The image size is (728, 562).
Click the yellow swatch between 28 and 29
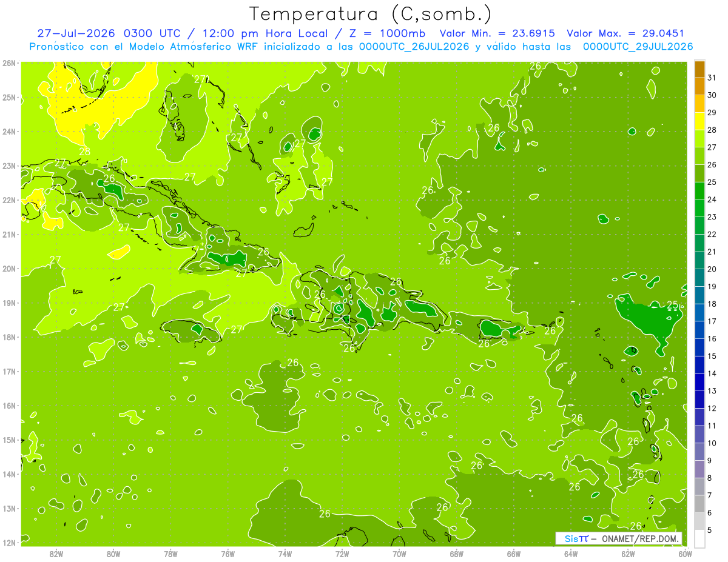click(x=699, y=121)
